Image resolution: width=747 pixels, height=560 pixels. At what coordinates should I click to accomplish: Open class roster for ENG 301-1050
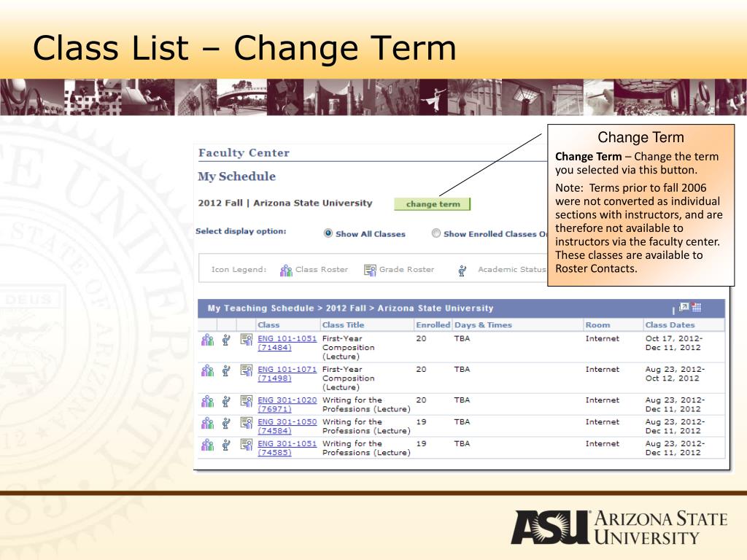[207, 424]
